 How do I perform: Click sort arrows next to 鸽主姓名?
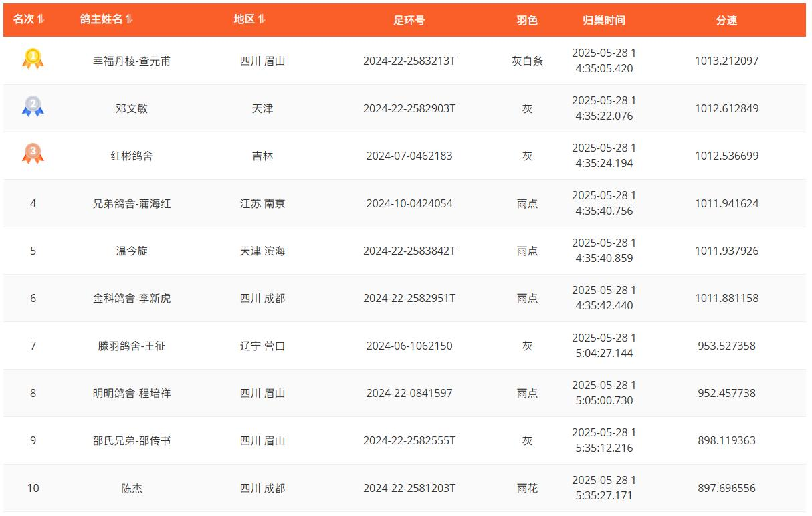pos(129,19)
